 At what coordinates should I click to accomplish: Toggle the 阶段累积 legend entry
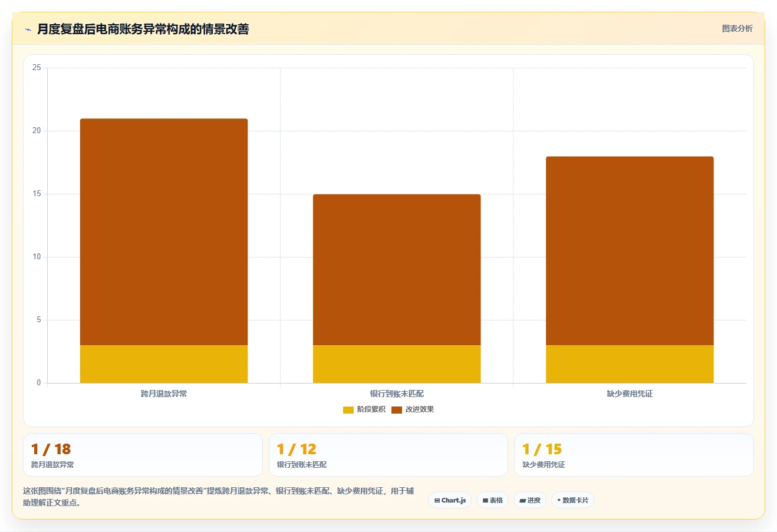[x=364, y=409]
